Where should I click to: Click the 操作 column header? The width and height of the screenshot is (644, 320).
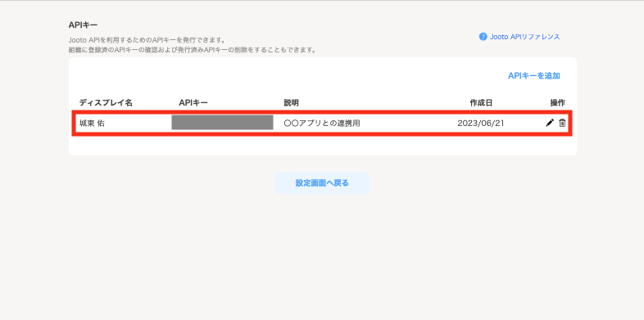pos(558,102)
